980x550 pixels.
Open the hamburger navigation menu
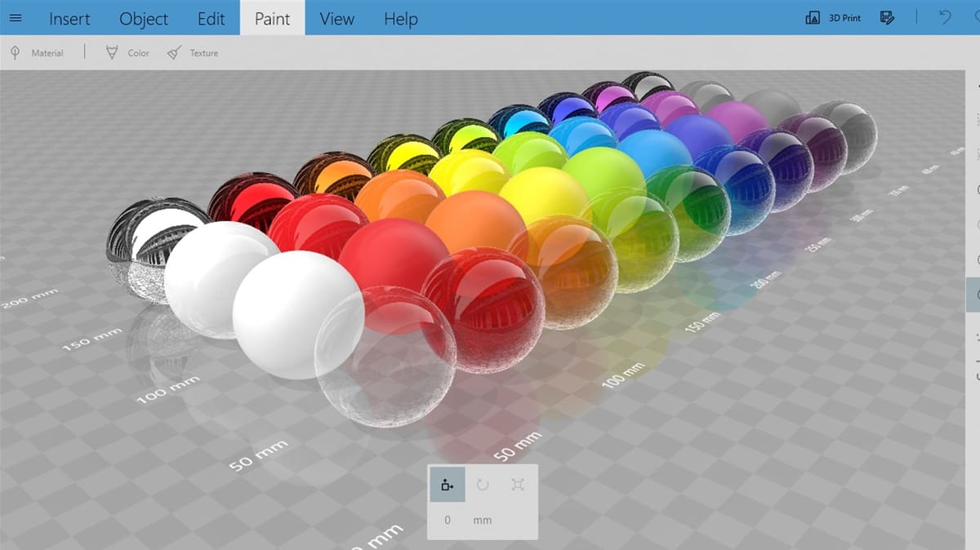point(15,18)
